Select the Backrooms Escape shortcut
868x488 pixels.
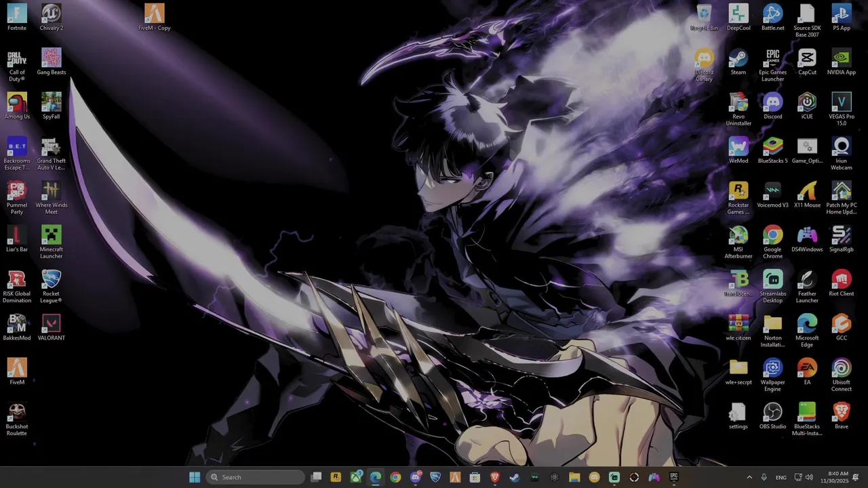click(17, 154)
